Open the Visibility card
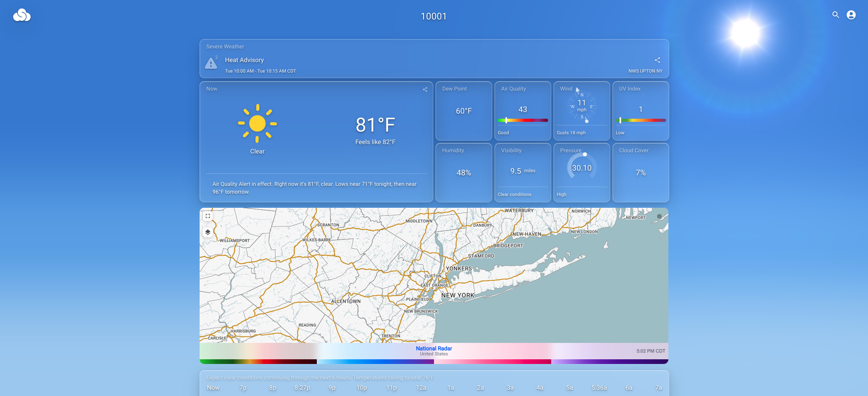Viewport: 868px width, 396px height. pos(523,173)
